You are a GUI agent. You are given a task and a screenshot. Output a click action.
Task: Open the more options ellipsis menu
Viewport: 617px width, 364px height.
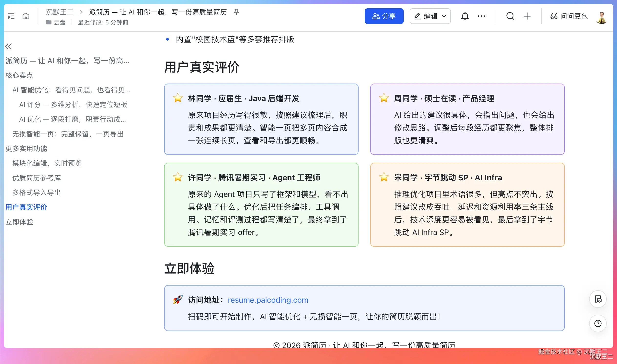pyautogui.click(x=481, y=16)
